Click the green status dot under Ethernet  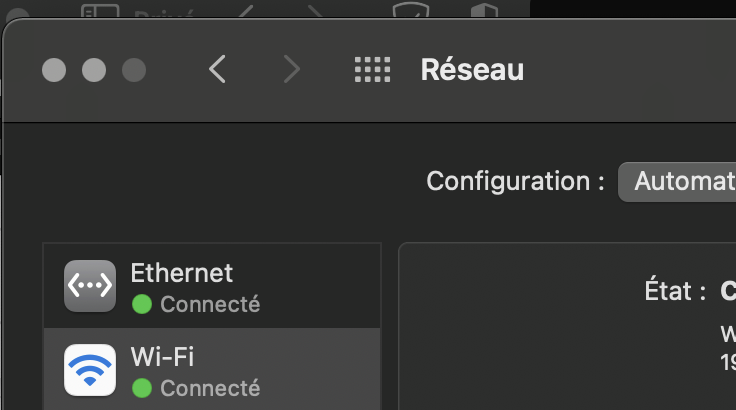click(x=142, y=303)
